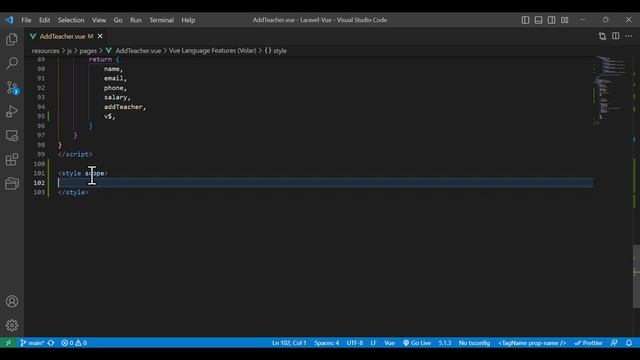Click Ln 102, Col 1 go to line
The image size is (640, 360).
289,343
